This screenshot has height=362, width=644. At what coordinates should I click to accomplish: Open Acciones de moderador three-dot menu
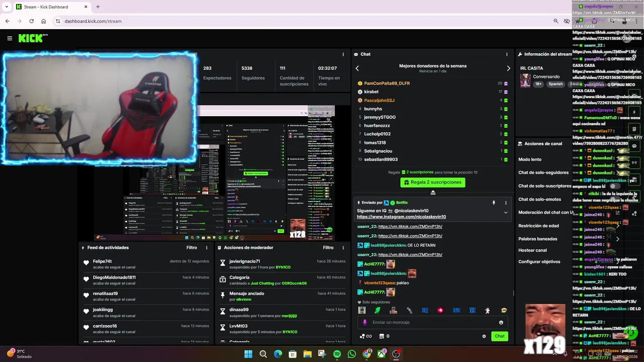click(343, 247)
